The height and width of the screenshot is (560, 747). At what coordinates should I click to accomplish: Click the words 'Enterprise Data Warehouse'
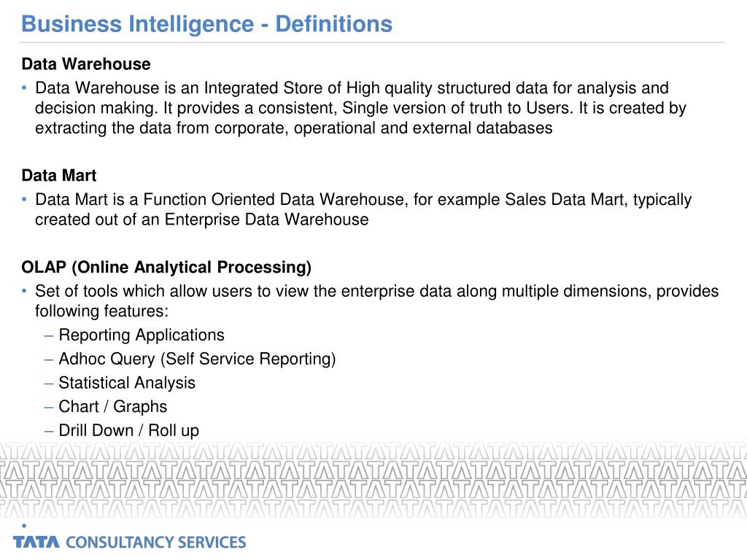[x=266, y=219]
